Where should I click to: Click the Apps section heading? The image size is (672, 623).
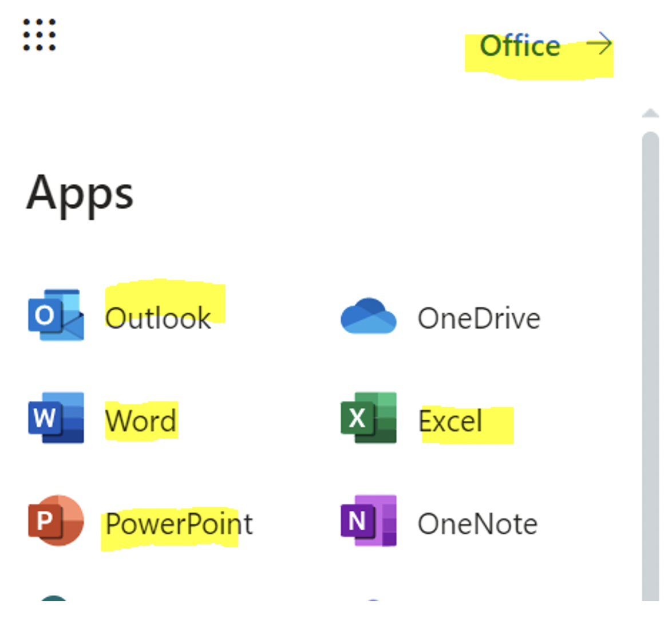tap(81, 194)
